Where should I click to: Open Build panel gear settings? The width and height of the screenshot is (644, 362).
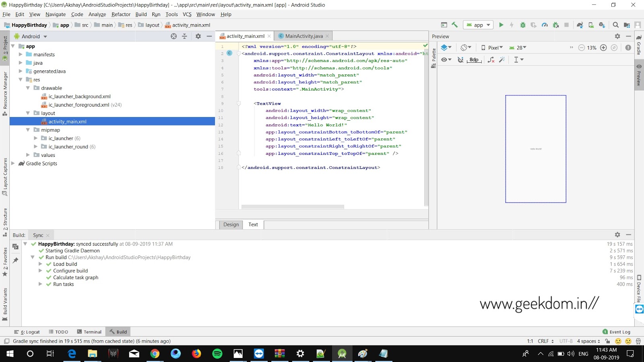617,234
